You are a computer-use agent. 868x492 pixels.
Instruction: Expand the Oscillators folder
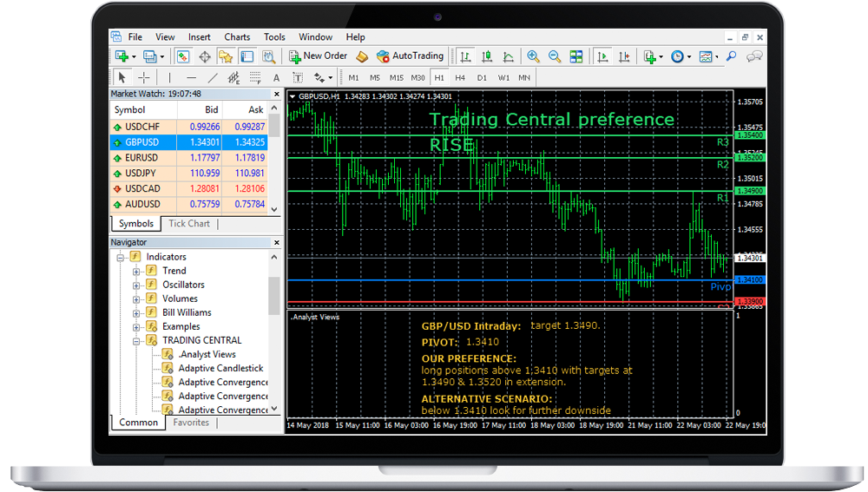136,285
